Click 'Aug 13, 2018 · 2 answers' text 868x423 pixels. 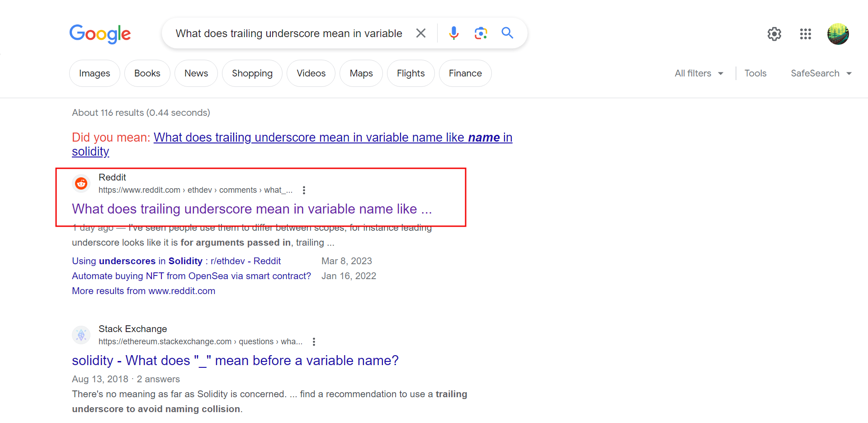tap(126, 379)
